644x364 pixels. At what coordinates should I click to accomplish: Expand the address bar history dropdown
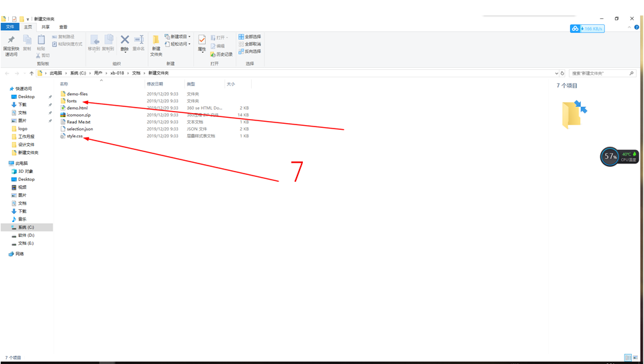click(557, 73)
